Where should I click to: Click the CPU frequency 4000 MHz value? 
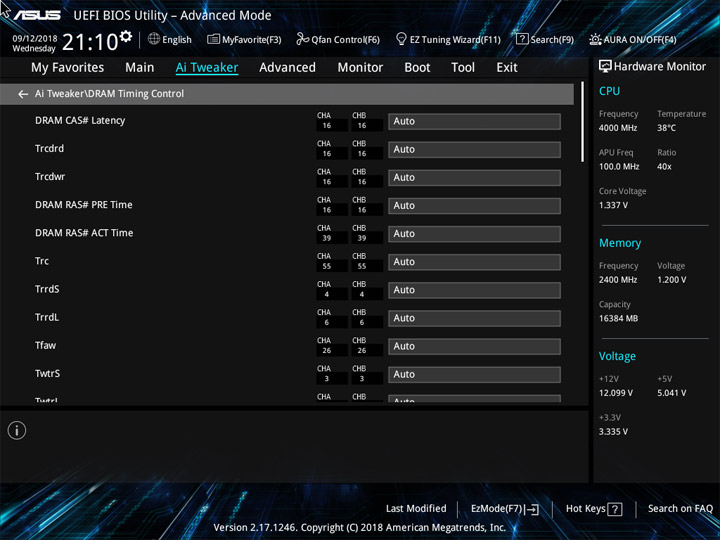tap(618, 128)
